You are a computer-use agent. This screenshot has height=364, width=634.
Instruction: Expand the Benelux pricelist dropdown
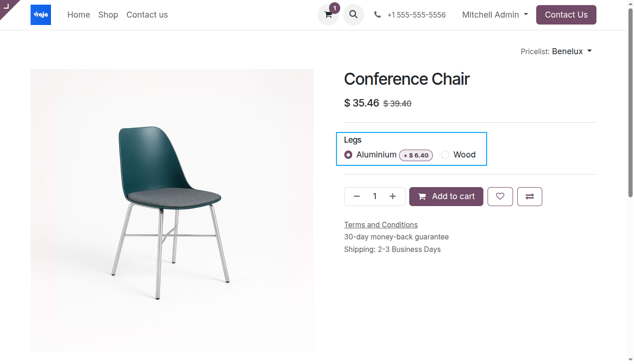point(572,51)
